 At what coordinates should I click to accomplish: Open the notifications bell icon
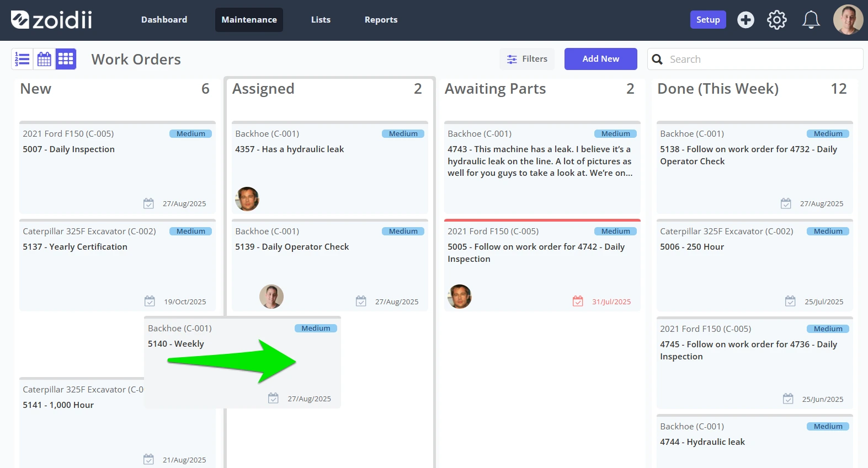click(x=811, y=20)
